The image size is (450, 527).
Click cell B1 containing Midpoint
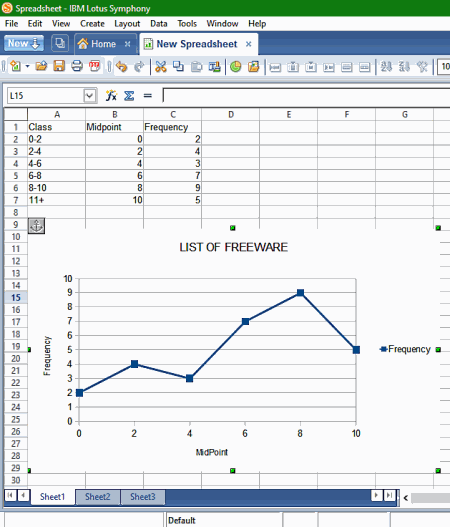point(115,127)
